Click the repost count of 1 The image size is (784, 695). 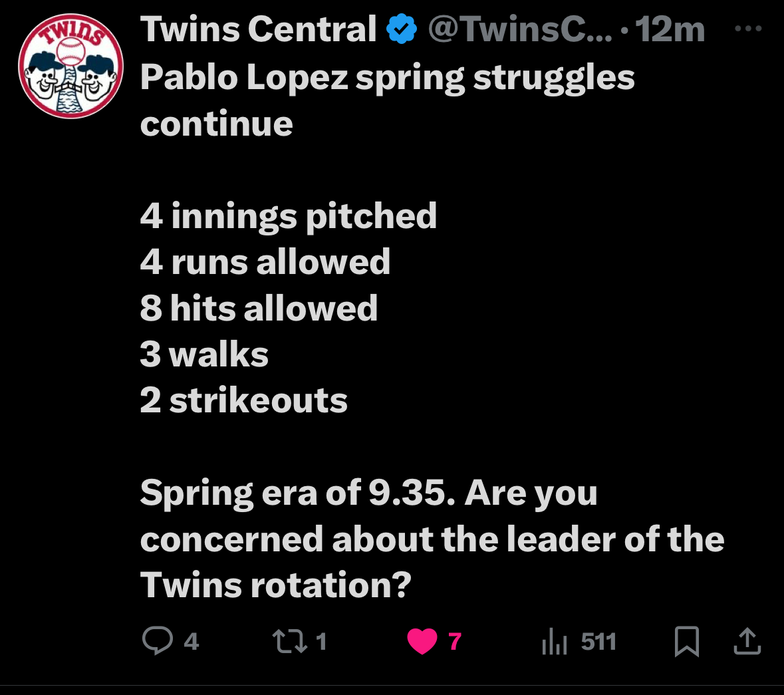coord(321,641)
